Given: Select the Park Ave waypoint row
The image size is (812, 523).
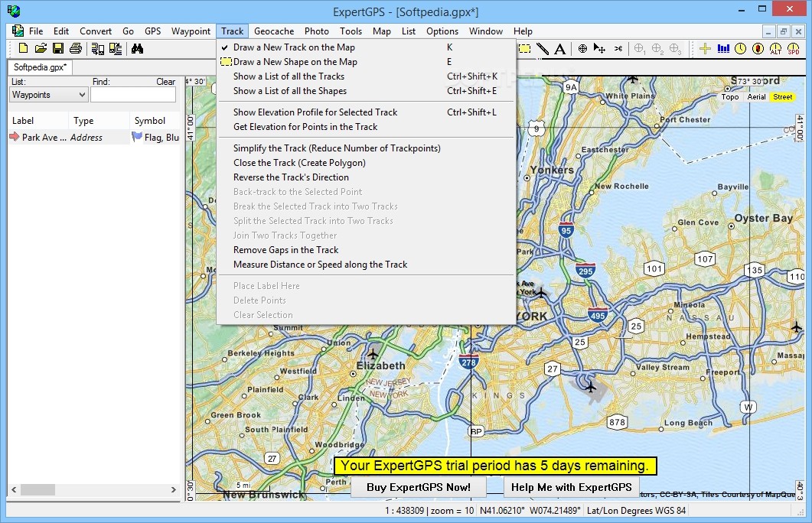Looking at the screenshot, I should (x=94, y=138).
